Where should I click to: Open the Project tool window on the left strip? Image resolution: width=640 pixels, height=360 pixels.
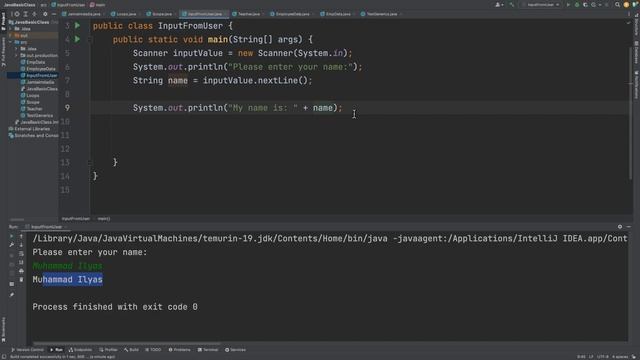coord(3,21)
